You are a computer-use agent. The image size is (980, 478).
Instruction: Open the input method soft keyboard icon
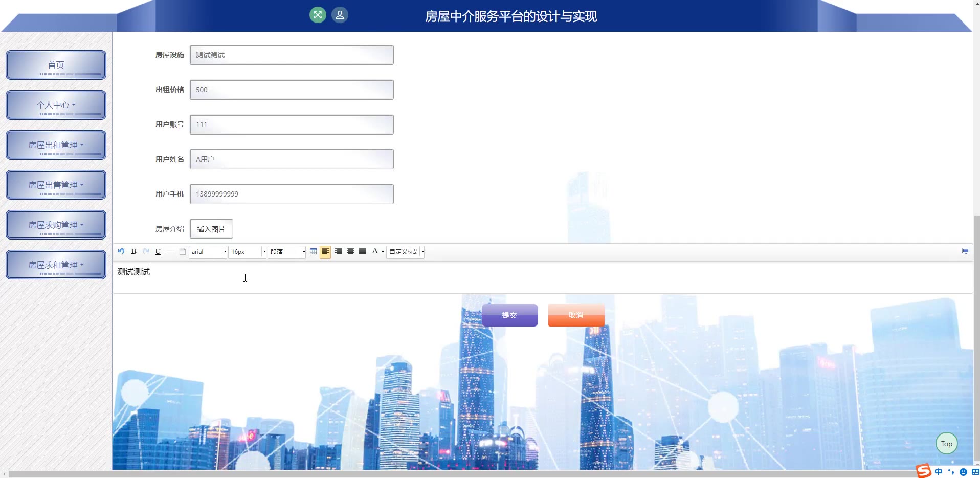click(975, 472)
